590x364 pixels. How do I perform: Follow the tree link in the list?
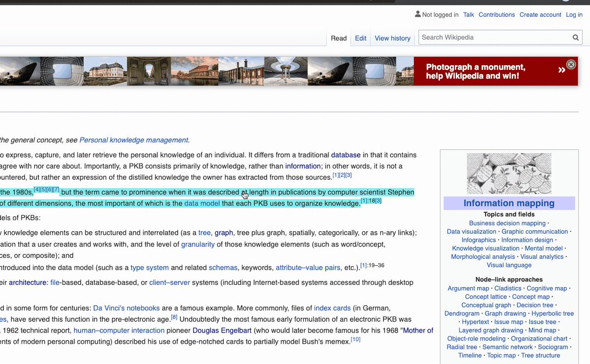[205, 233]
